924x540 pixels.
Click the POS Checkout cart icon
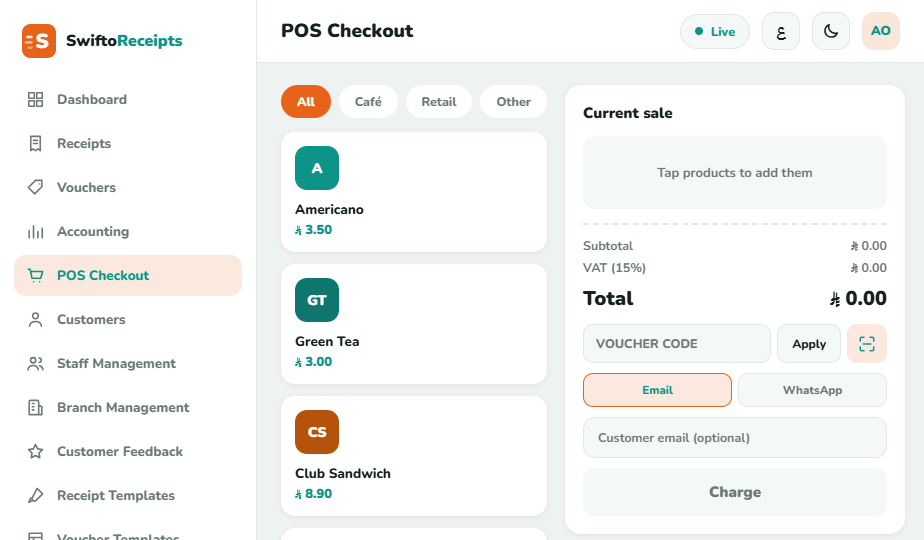point(35,275)
